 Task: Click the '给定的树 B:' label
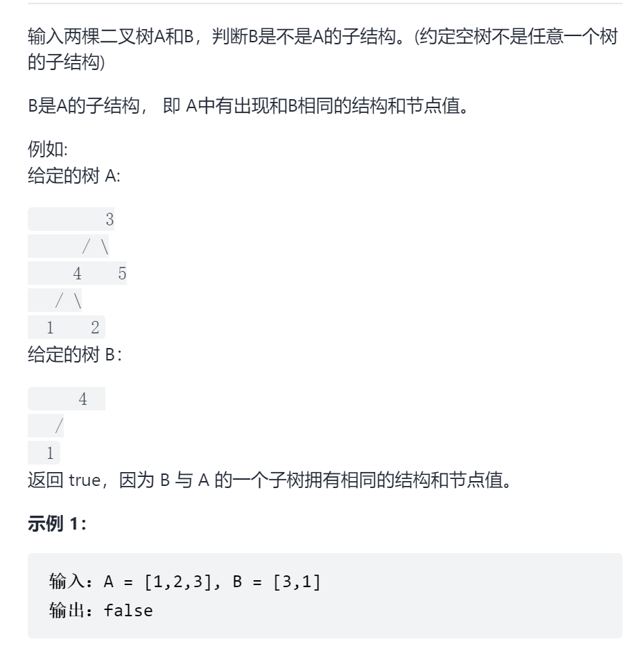point(75,355)
